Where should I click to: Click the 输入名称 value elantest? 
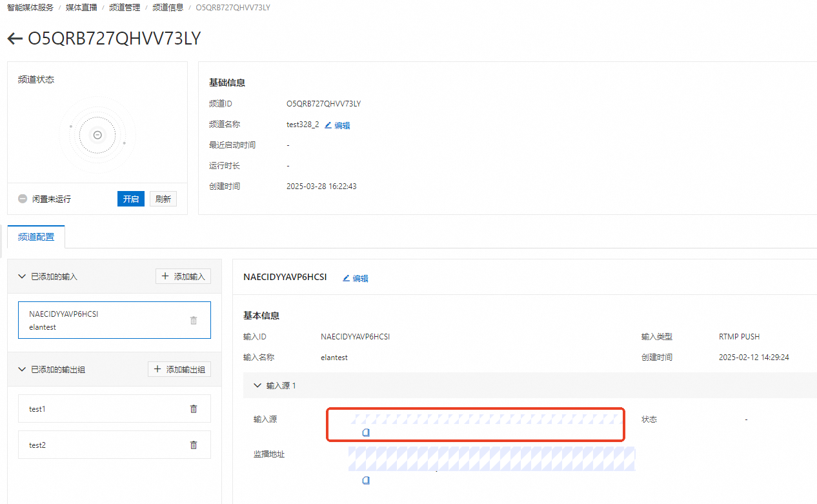pyautogui.click(x=334, y=357)
